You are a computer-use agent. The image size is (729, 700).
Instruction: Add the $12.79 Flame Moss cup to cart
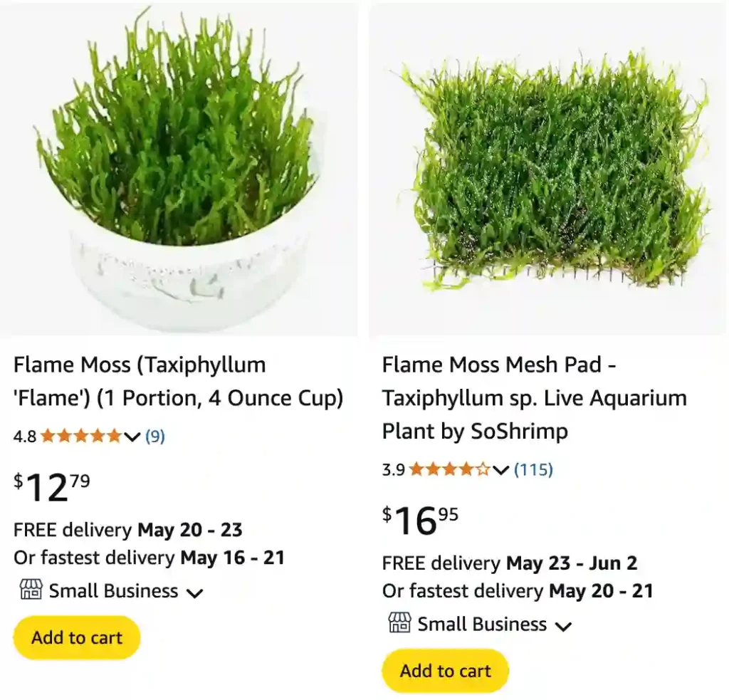click(x=77, y=637)
